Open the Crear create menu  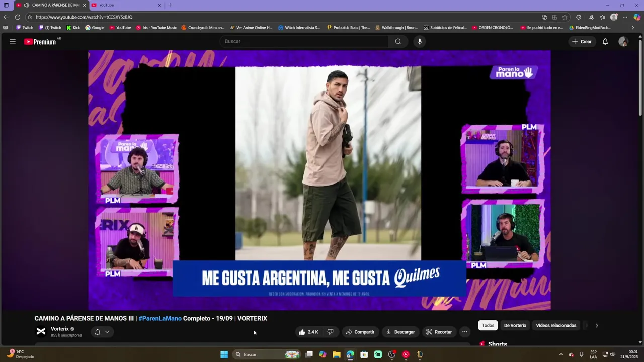pos(582,41)
